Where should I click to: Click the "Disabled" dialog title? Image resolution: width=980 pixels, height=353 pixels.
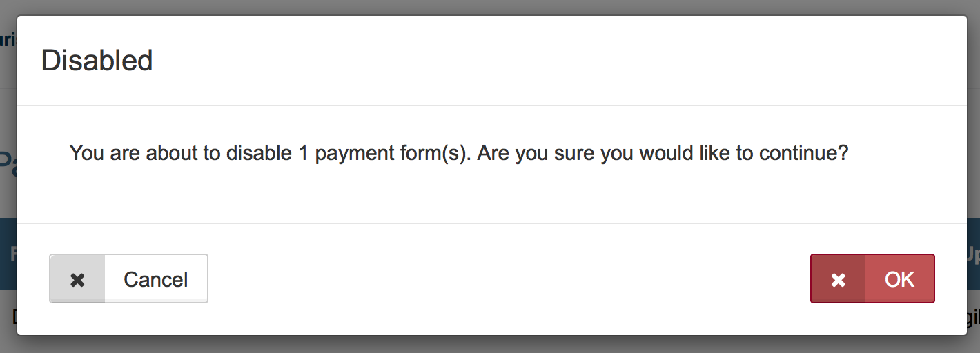97,61
